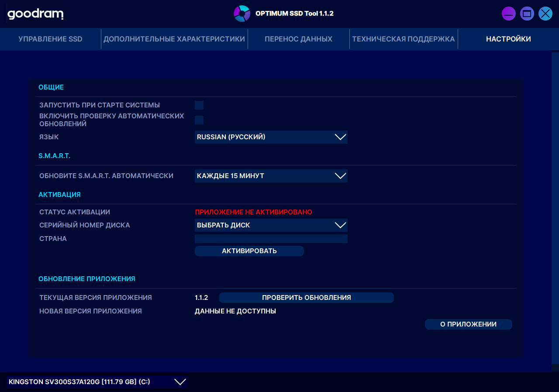The height and width of the screenshot is (392, 559).
Task: Click the СЕРИЙНЫЙ НОМЕР ДИСКА label
Action: coord(85,225)
